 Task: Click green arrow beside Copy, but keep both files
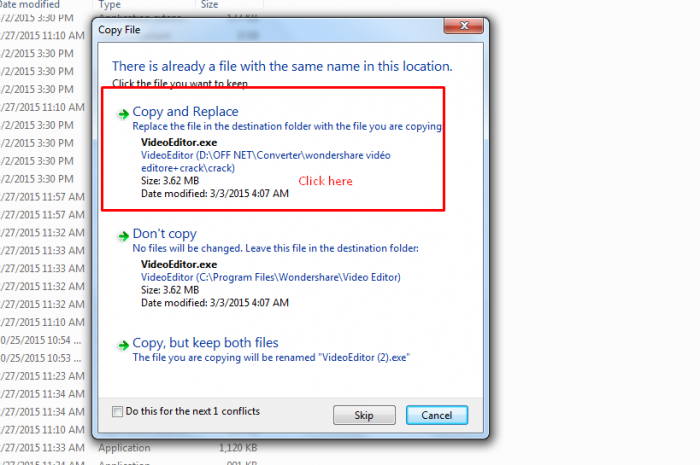(x=123, y=345)
